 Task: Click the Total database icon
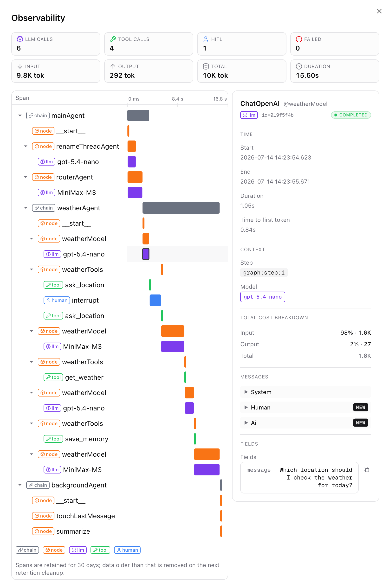point(206,66)
